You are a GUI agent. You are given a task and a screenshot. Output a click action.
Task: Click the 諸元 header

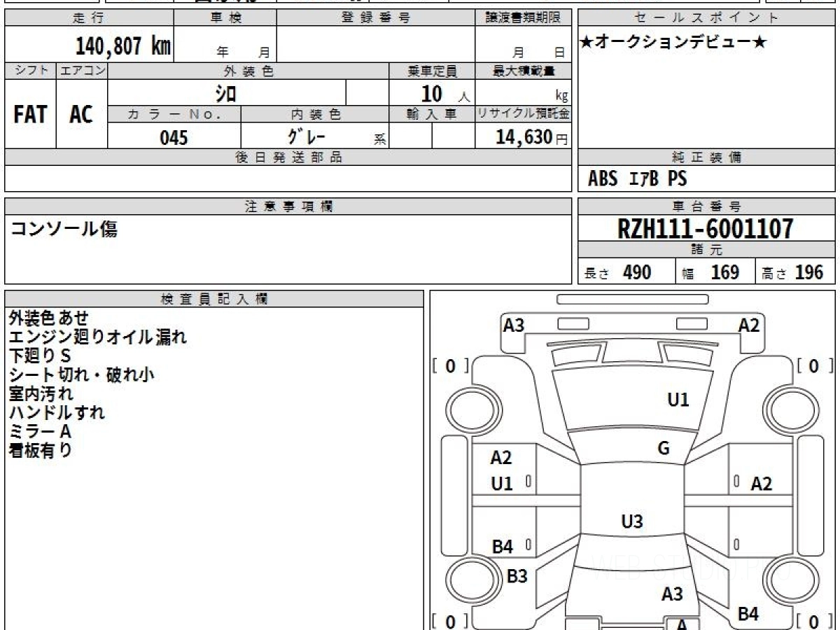pyautogui.click(x=706, y=250)
